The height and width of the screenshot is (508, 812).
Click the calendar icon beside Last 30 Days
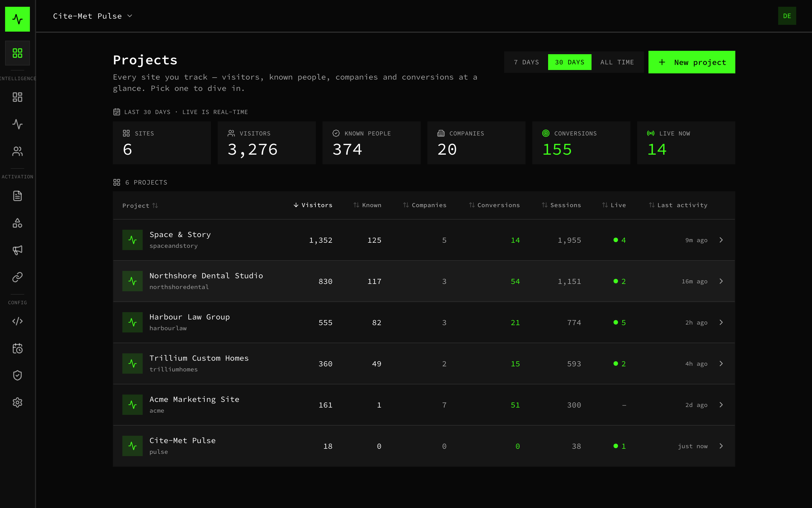pyautogui.click(x=116, y=112)
